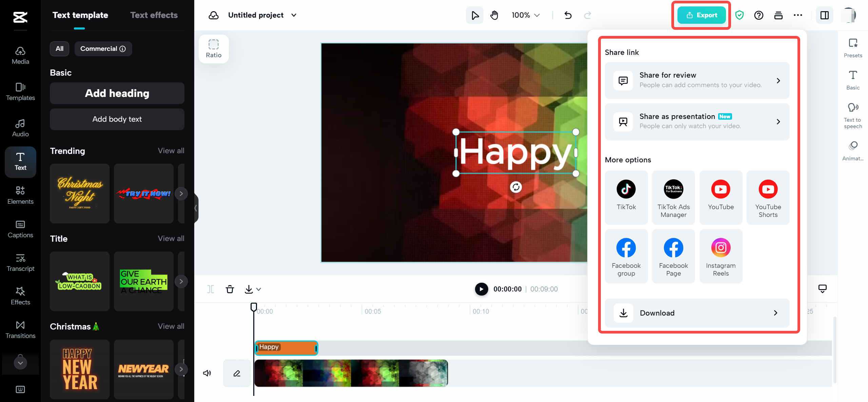The image size is (868, 402).
Task: Stay on the Text template tab
Action: pos(80,15)
